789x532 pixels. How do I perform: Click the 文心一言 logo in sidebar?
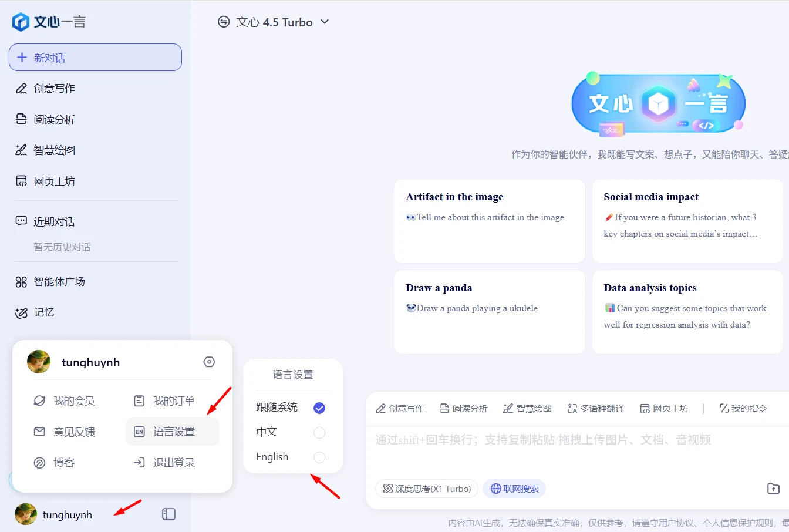pyautogui.click(x=49, y=22)
